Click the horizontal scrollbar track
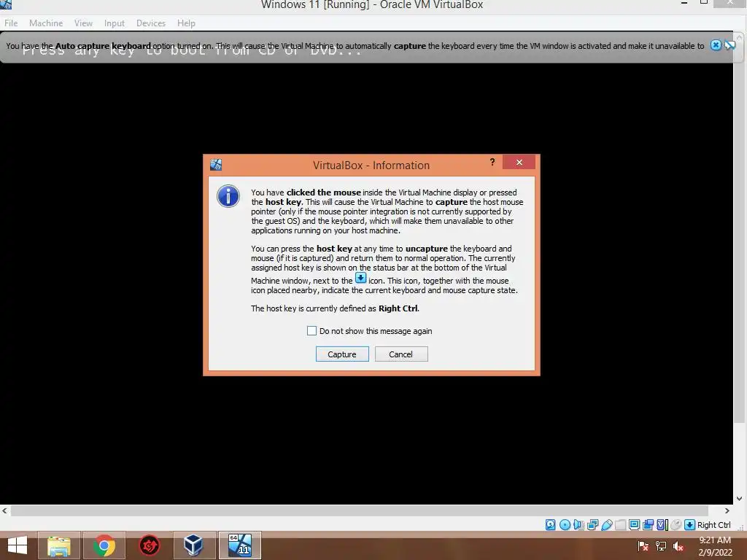The image size is (747, 560). click(365, 510)
